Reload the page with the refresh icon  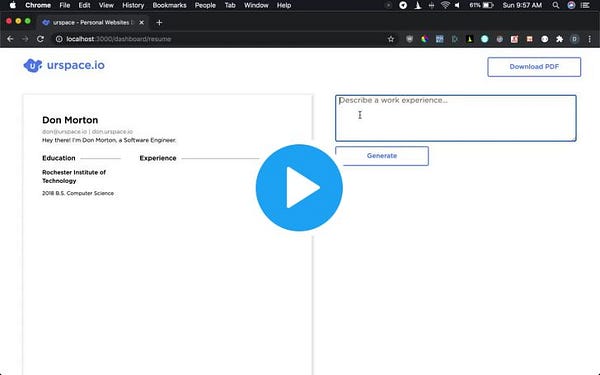point(40,39)
